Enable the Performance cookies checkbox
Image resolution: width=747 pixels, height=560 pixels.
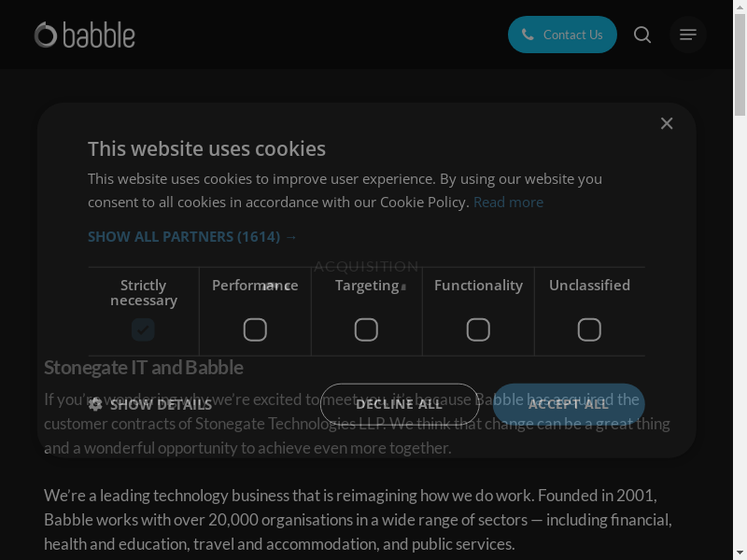(x=255, y=329)
